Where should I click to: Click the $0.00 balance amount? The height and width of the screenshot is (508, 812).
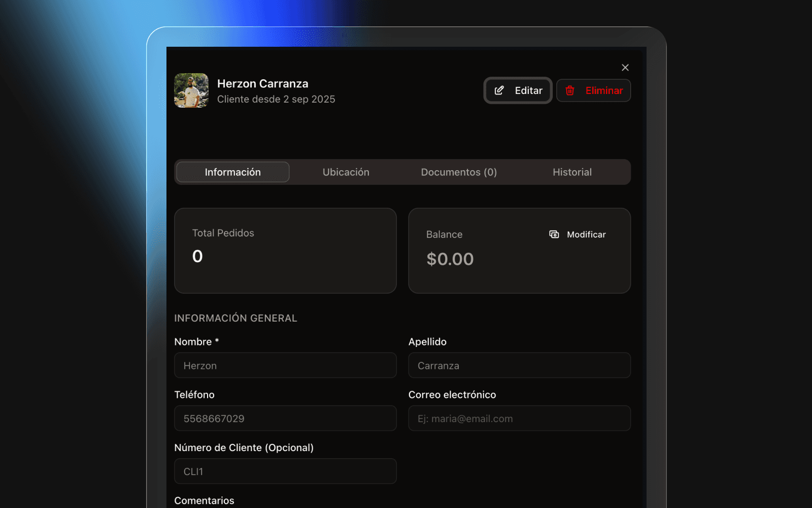click(x=450, y=259)
